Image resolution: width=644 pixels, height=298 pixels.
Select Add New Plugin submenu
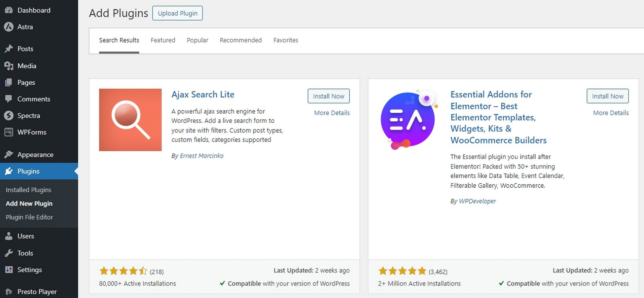tap(29, 204)
